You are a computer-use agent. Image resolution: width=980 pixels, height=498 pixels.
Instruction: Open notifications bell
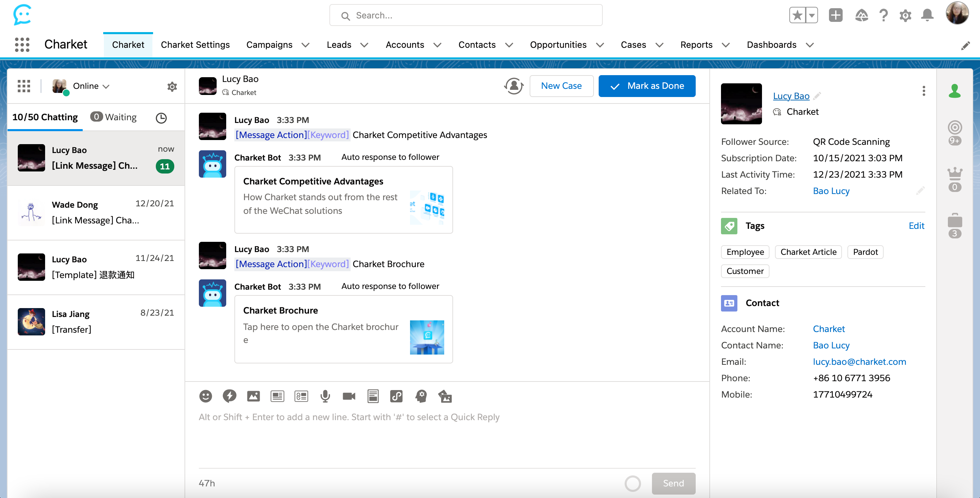927,16
